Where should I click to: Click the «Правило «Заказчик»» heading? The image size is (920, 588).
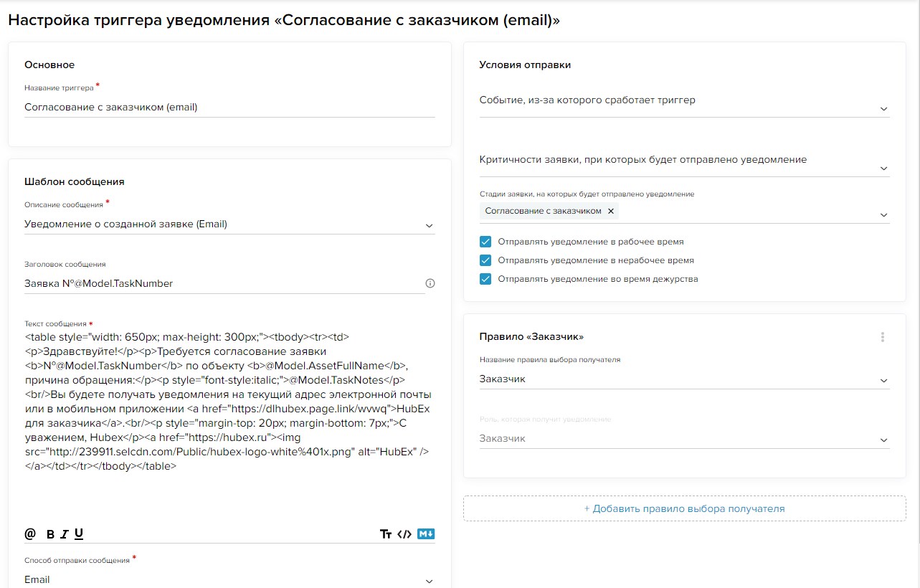(531, 336)
